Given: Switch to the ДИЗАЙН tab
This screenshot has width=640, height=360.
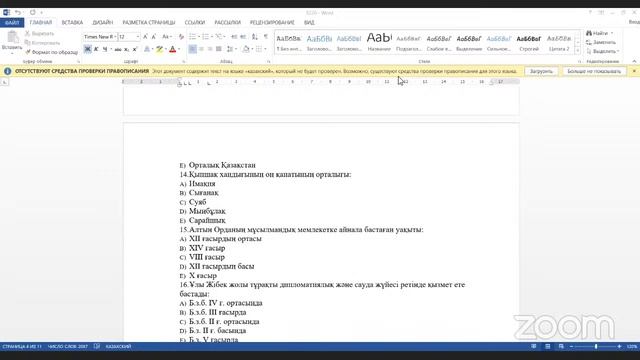Looking at the screenshot, I should coord(102,22).
